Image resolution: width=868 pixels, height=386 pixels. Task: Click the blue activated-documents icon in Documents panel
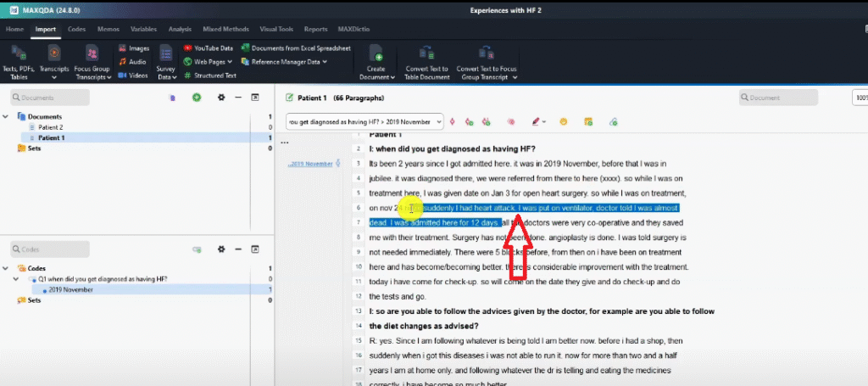[172, 98]
